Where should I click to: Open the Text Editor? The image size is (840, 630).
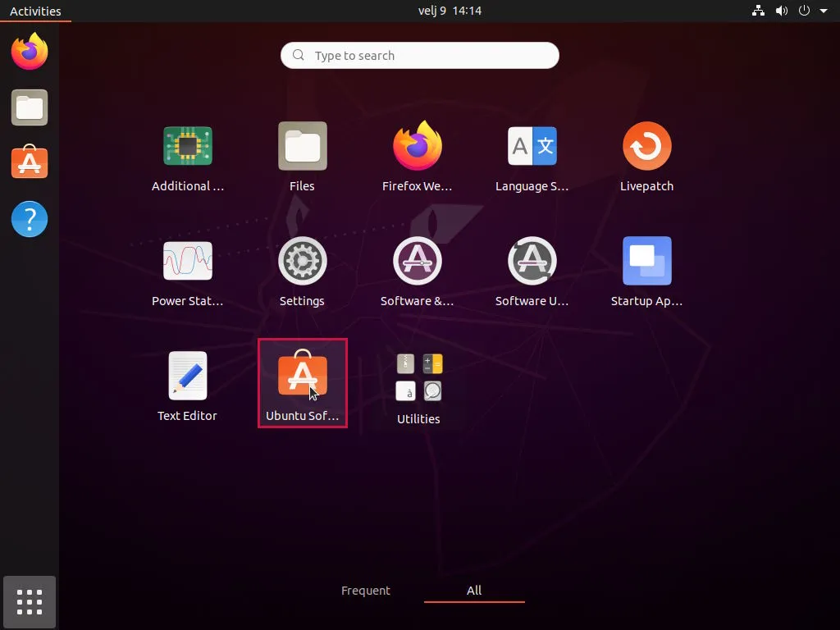point(187,375)
